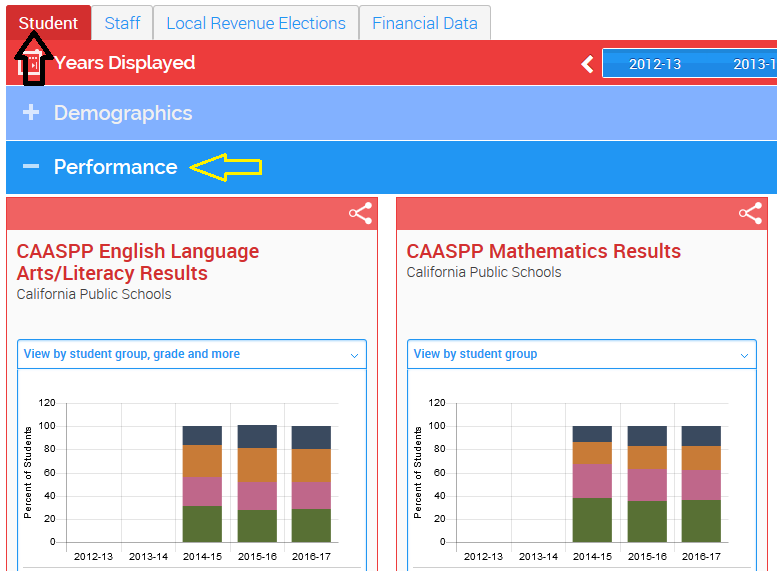The height and width of the screenshot is (571, 777).
Task: Click the left arrow beside the years slider
Action: [x=588, y=64]
